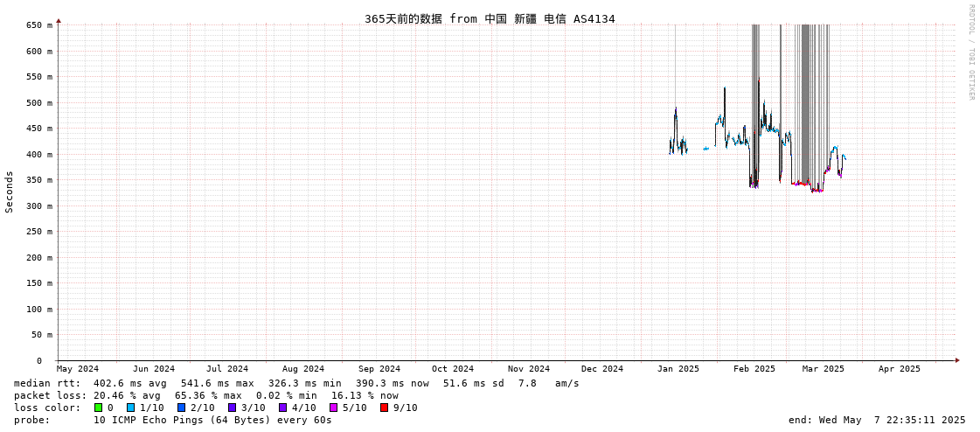Click the 150 m y-axis tick label
Viewport: 980px width, 432px height.
click(40, 283)
